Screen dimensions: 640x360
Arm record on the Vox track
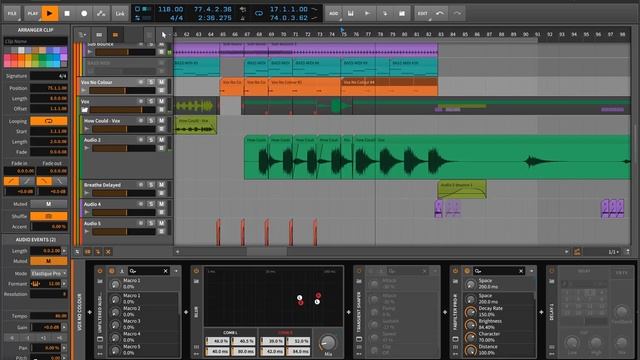pyautogui.click(x=141, y=101)
